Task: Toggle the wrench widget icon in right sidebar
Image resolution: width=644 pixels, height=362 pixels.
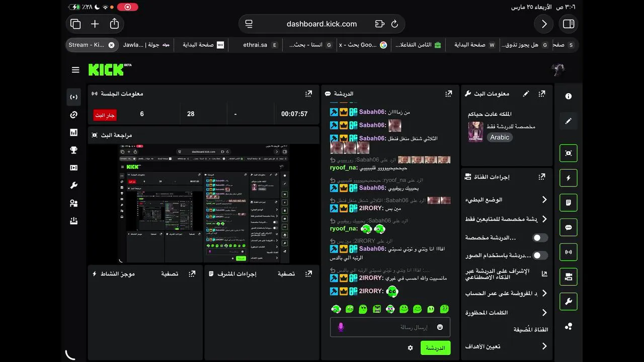Action: pyautogui.click(x=569, y=302)
